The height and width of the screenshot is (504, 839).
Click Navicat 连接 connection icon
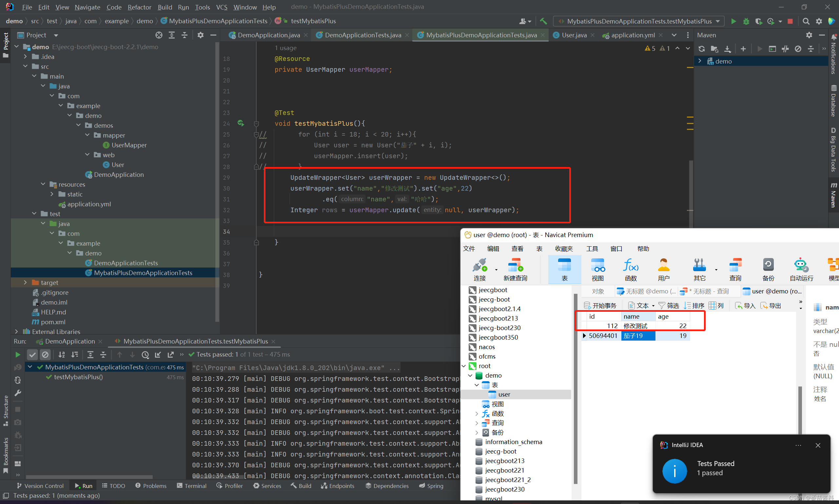tap(479, 270)
